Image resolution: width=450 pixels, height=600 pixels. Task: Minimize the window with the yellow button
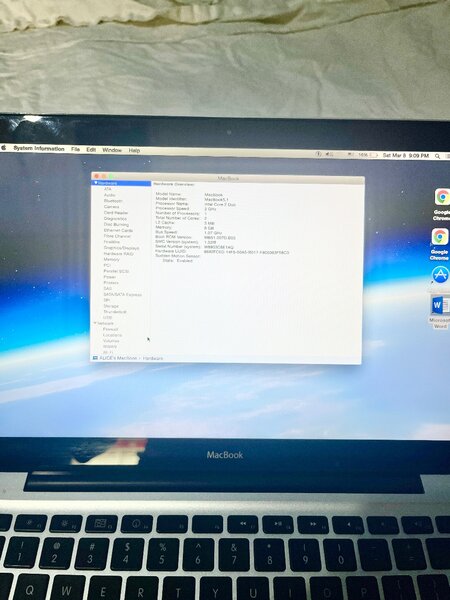tap(104, 176)
